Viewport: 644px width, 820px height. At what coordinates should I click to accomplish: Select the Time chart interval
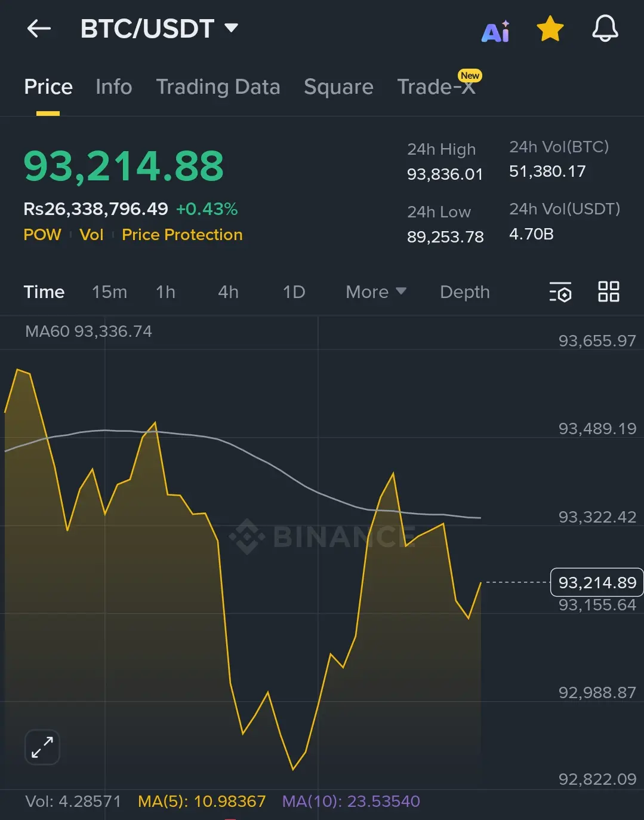tap(44, 292)
